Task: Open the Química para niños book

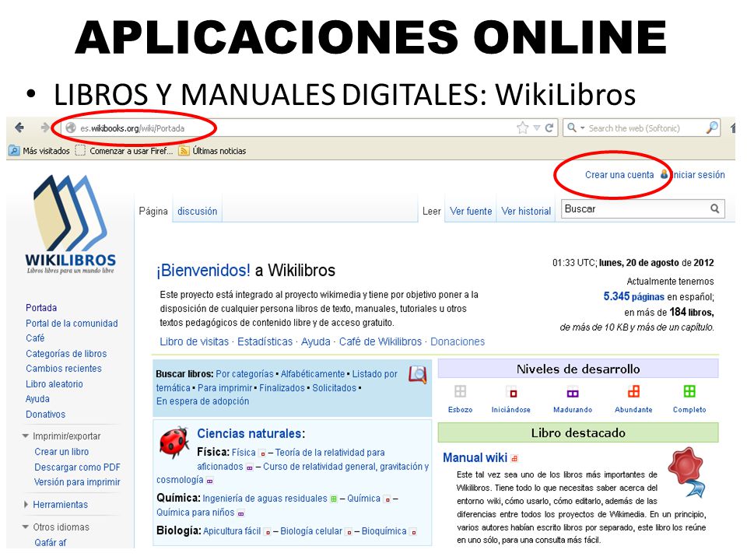Action: tap(195, 513)
